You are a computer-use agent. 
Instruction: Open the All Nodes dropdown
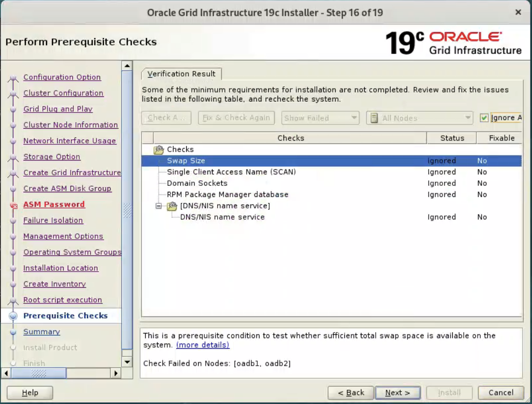pyautogui.click(x=420, y=118)
